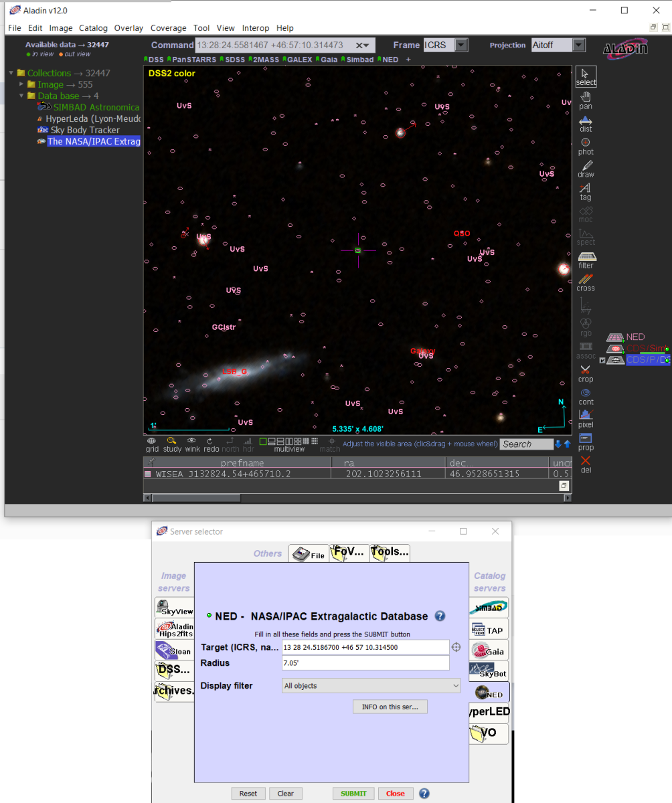
Task: Collapse the Collections tree node
Action: (11, 73)
